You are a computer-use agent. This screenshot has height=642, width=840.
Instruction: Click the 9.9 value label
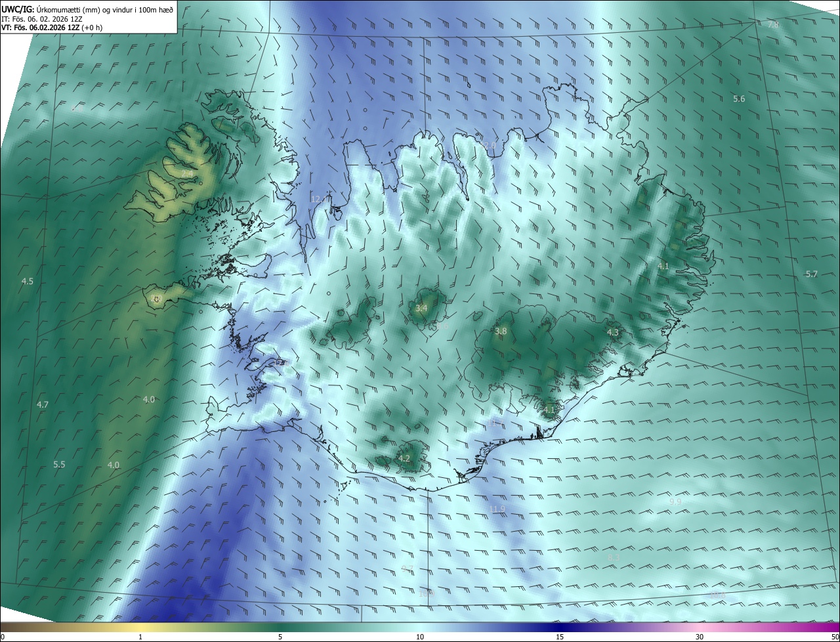(x=675, y=502)
